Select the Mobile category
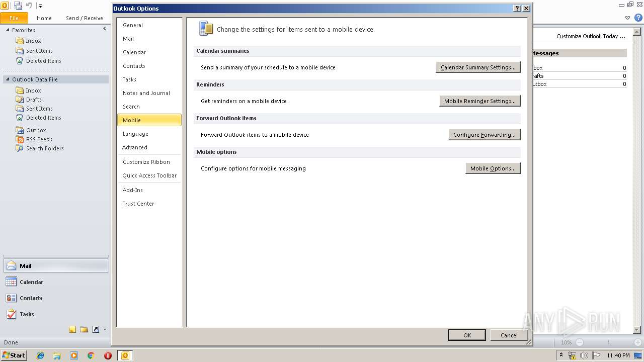This screenshot has width=644, height=362. pos(149,120)
